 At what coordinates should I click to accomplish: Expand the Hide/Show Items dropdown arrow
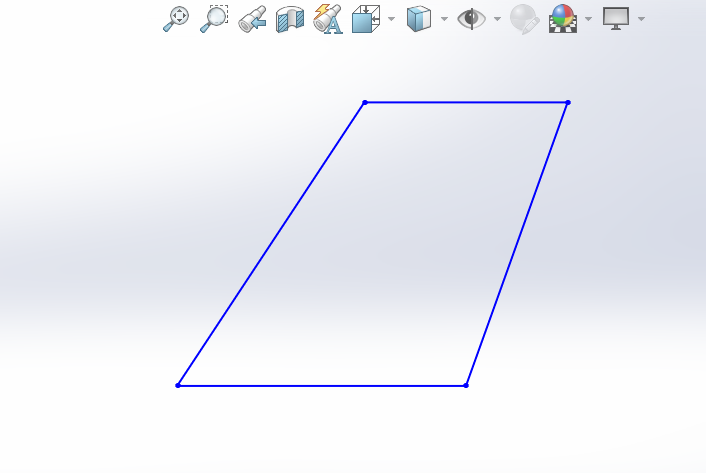tap(498, 19)
